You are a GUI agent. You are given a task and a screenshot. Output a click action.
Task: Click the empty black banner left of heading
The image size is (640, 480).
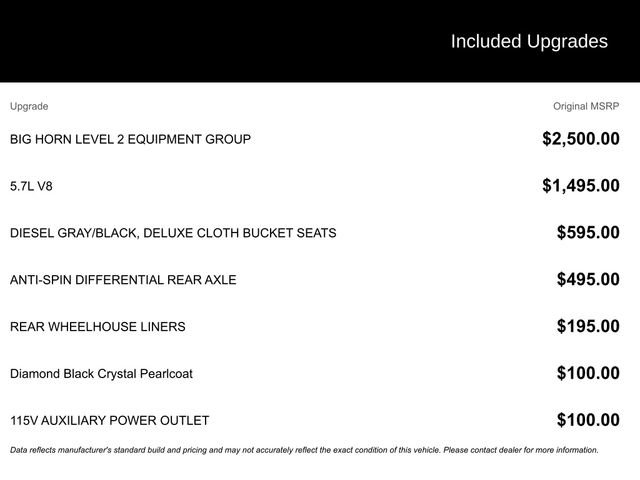click(200, 41)
